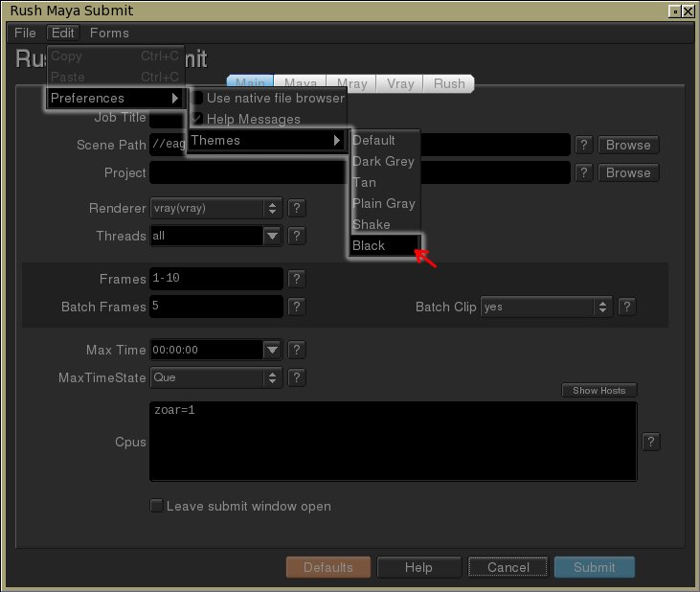The width and height of the screenshot is (700, 592).
Task: Toggle Use native file browser option
Action: coord(268,99)
